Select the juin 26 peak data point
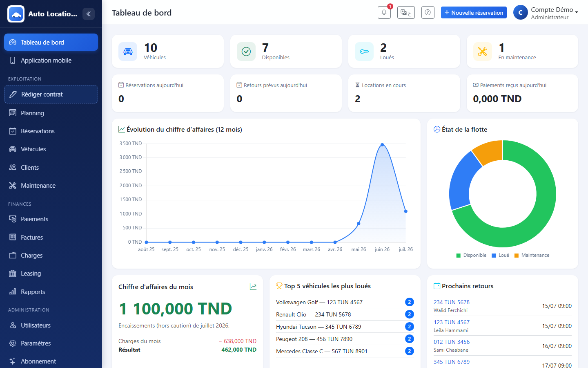Image resolution: width=588 pixels, height=368 pixels. pyautogui.click(x=382, y=145)
